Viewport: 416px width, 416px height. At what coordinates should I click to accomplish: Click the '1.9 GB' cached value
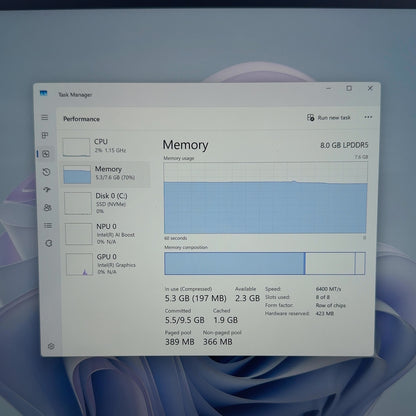pyautogui.click(x=226, y=320)
